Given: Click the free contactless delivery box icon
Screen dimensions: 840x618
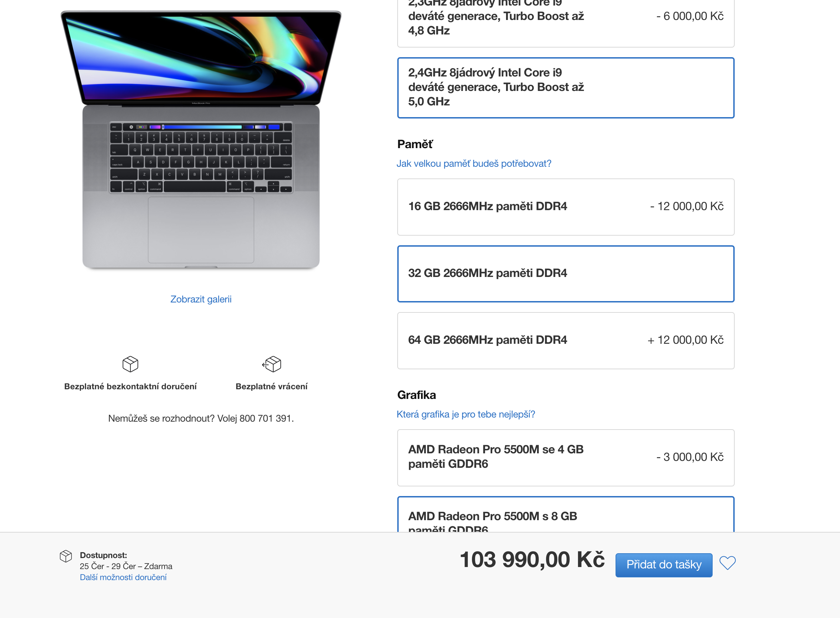Looking at the screenshot, I should [x=130, y=364].
